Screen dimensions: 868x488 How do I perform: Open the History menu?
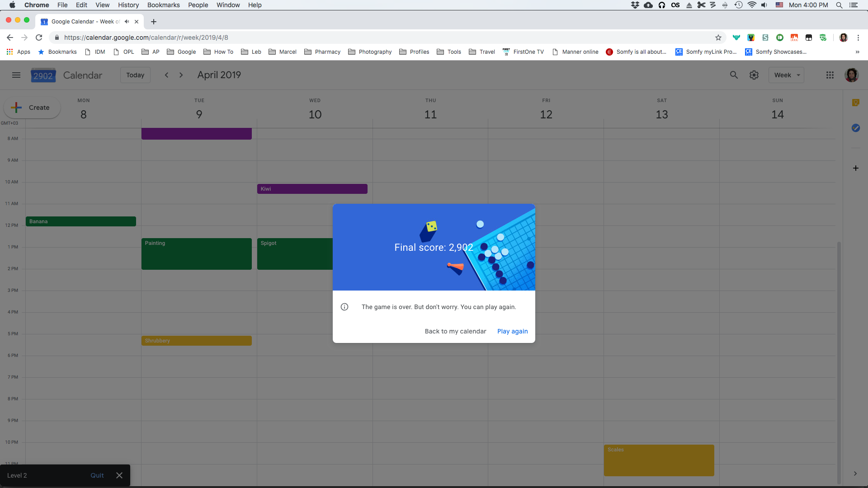pyautogui.click(x=128, y=5)
